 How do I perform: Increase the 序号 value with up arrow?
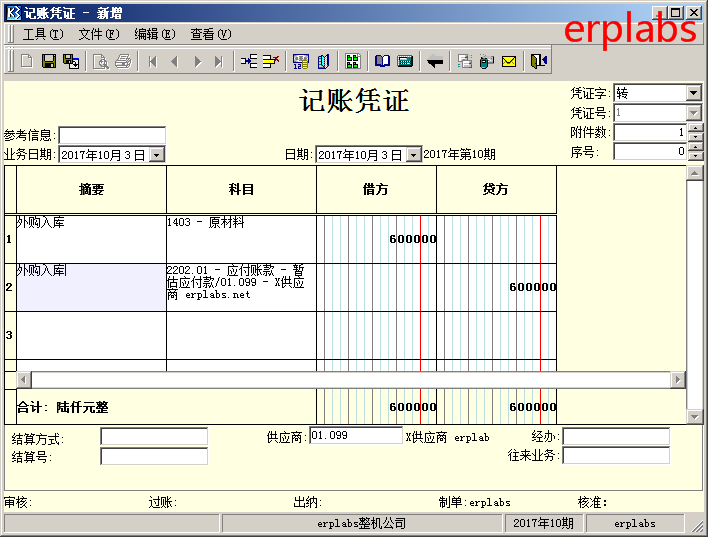[x=696, y=147]
